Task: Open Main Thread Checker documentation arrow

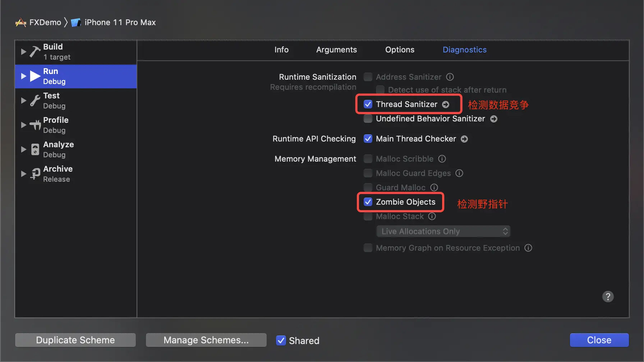Action: [x=464, y=139]
